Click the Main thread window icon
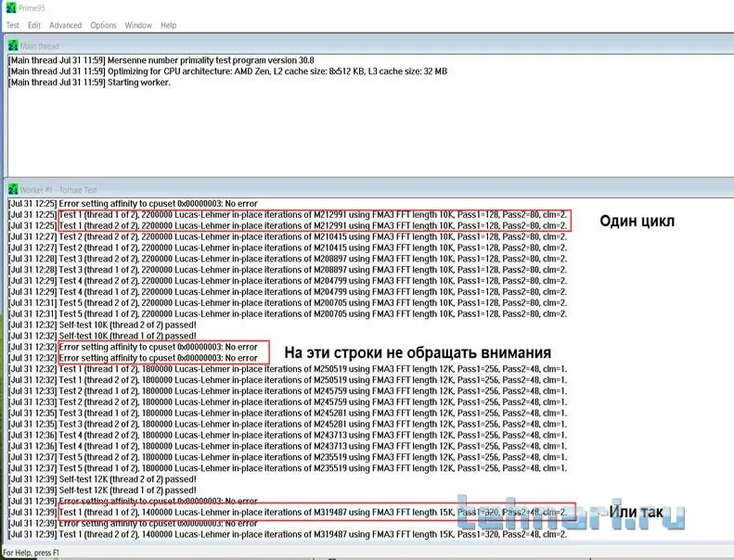The width and height of the screenshot is (734, 560). click(14, 45)
